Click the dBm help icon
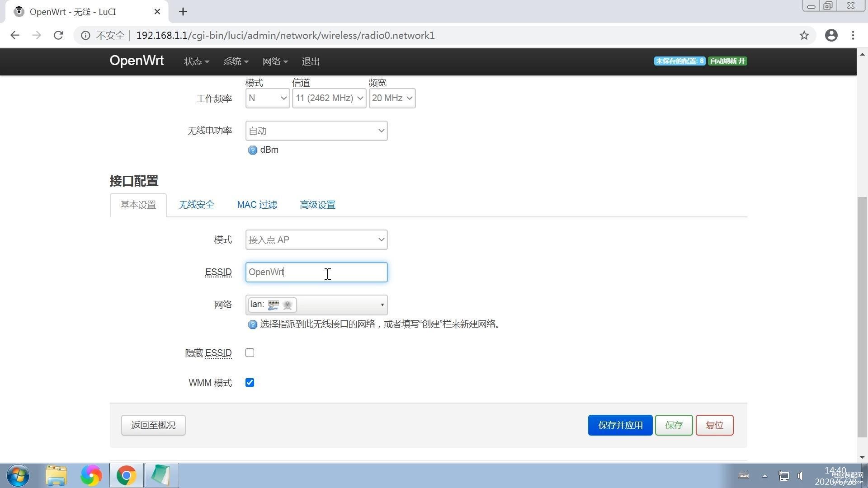The height and width of the screenshot is (488, 868). point(252,150)
